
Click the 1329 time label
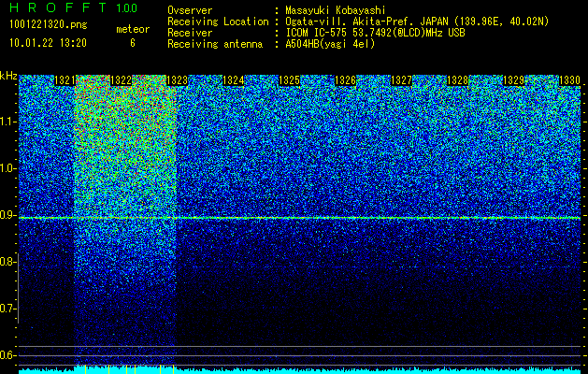[x=514, y=80]
